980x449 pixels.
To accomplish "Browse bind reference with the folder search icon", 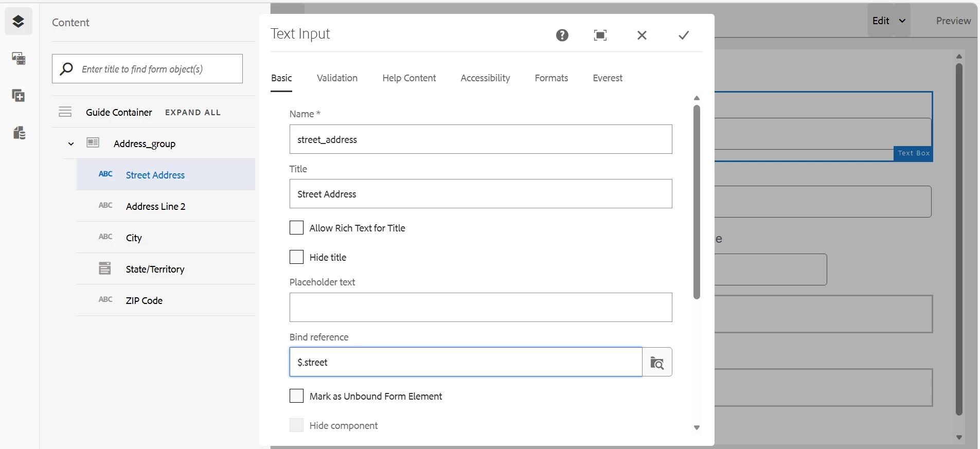I will (x=657, y=362).
